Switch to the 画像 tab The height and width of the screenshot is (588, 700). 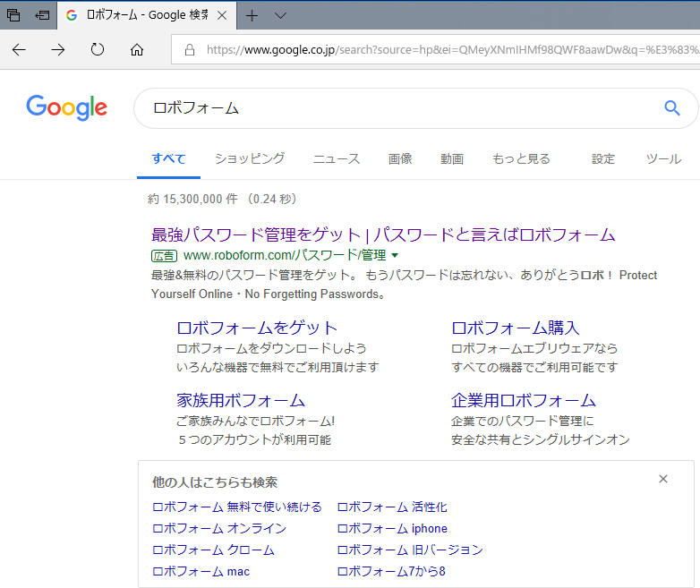point(400,159)
